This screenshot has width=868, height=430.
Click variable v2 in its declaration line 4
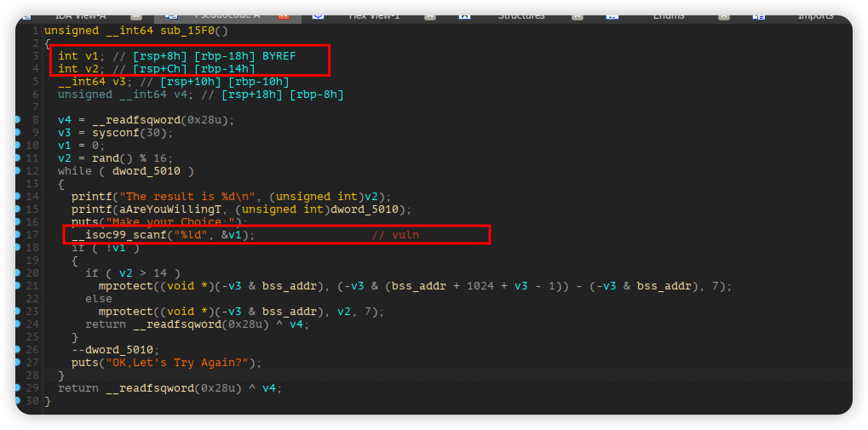92,69
